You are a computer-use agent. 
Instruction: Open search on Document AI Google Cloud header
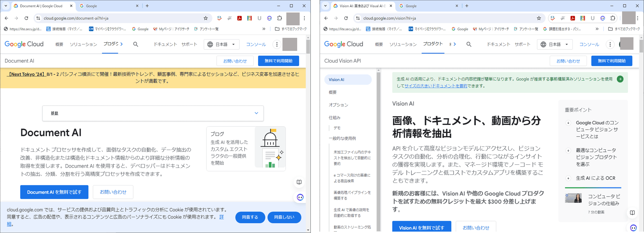tap(136, 44)
